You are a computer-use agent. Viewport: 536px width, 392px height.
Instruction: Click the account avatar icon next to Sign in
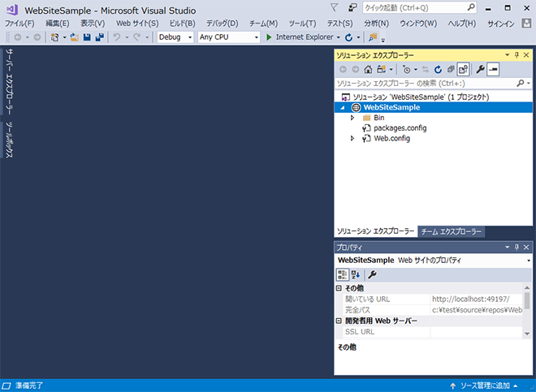(x=526, y=24)
